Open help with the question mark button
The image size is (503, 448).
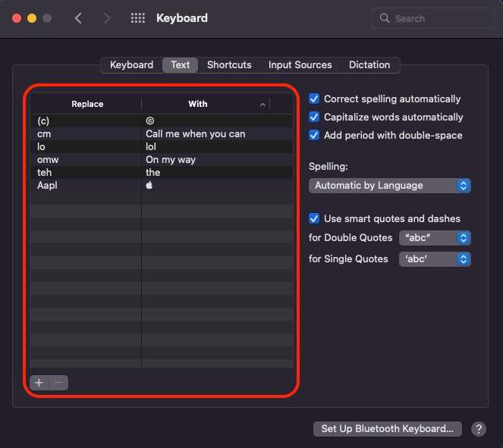[479, 429]
